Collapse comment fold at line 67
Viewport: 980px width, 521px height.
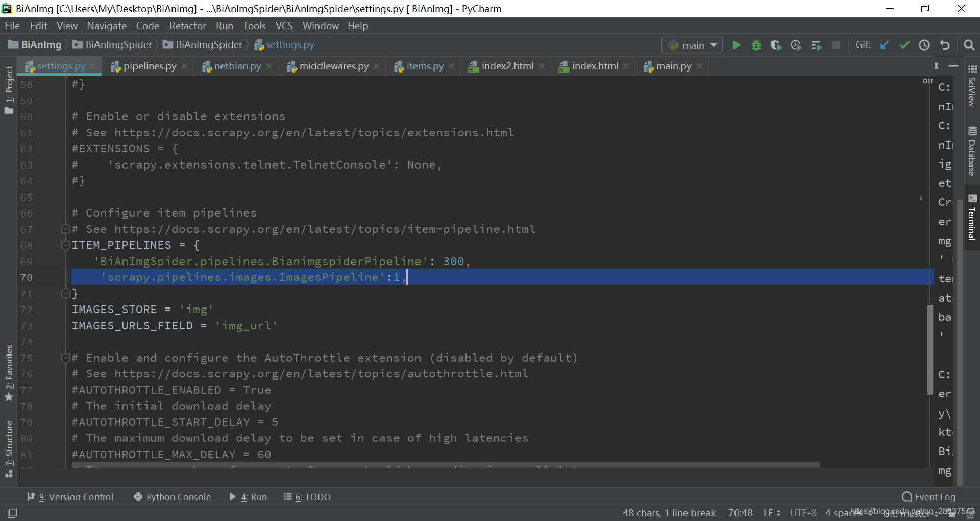(x=65, y=229)
